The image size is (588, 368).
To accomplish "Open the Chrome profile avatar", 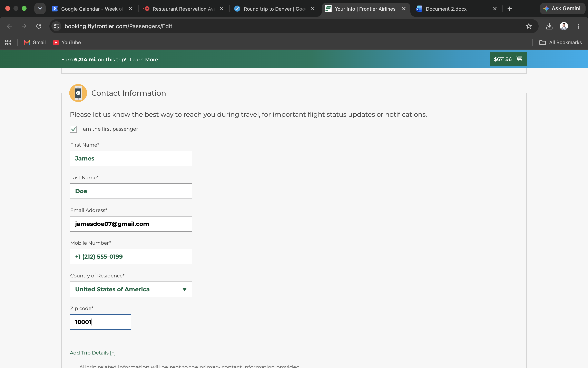I will click(x=564, y=26).
